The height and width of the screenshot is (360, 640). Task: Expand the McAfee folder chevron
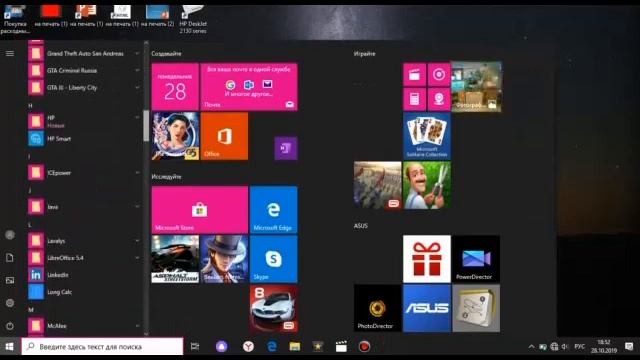point(137,326)
